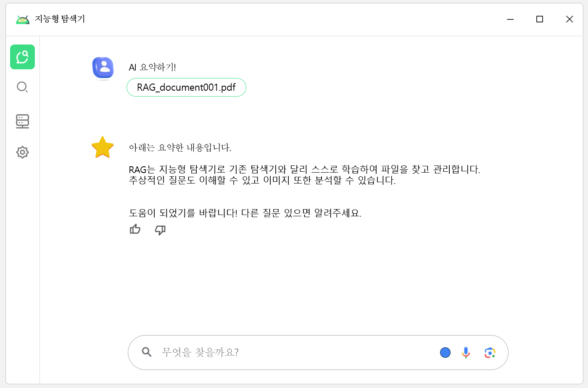Click the blue circle in search bar
The height and width of the screenshot is (388, 588).
pos(445,352)
